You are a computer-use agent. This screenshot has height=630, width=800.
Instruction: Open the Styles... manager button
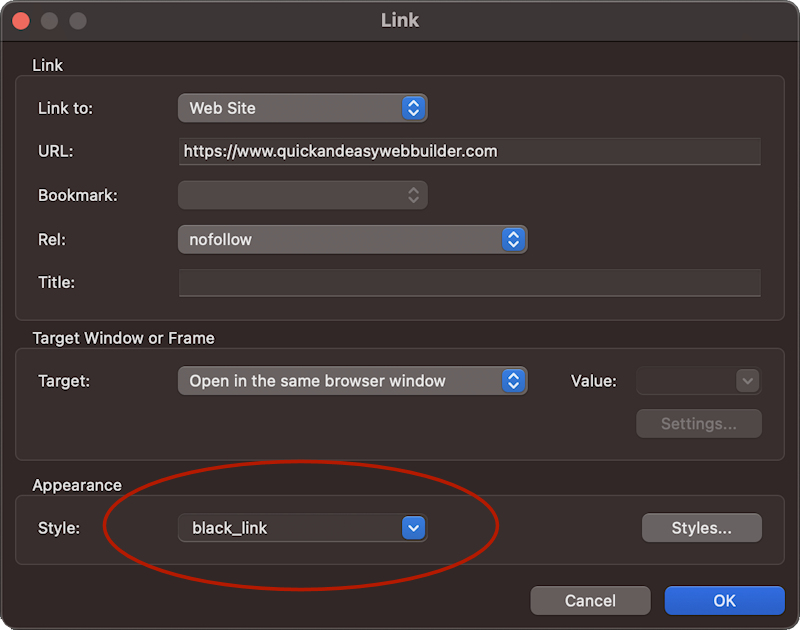(x=701, y=528)
